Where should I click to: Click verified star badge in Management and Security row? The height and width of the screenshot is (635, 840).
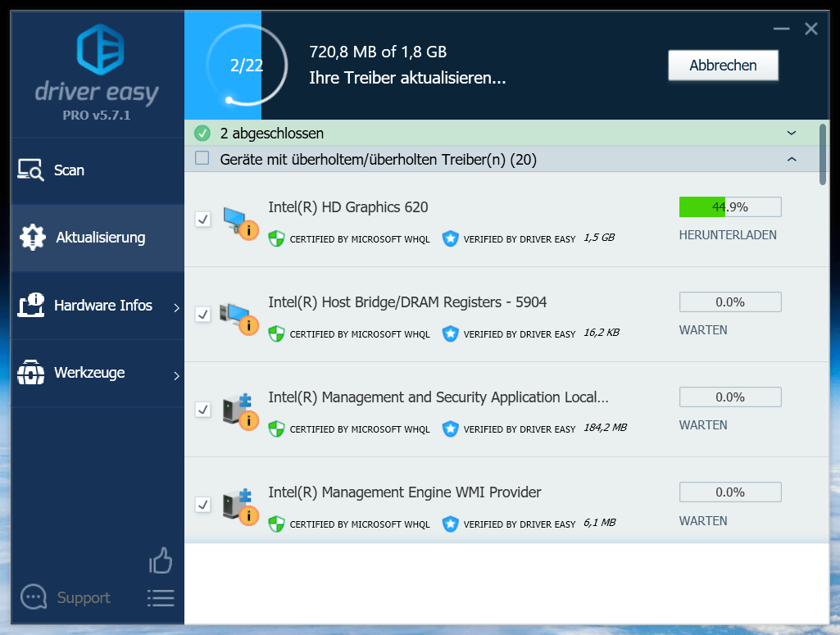[x=450, y=429]
